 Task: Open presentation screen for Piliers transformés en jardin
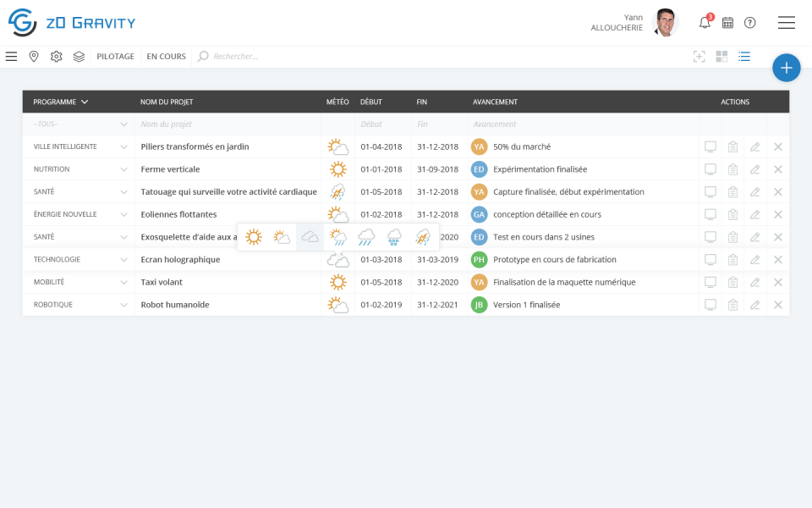click(710, 147)
